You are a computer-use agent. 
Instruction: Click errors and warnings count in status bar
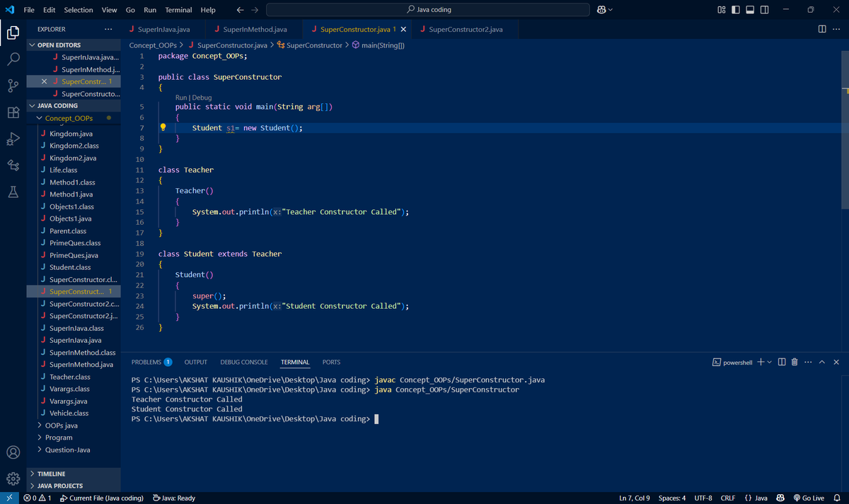(x=37, y=498)
